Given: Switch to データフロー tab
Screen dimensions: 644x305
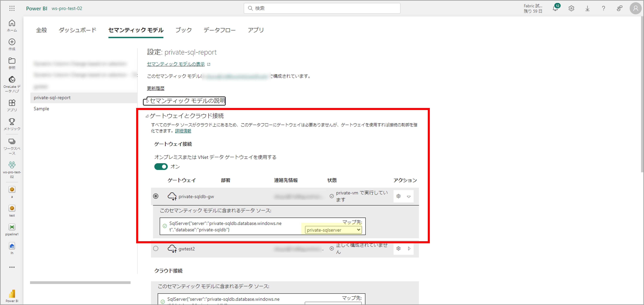Looking at the screenshot, I should click(219, 30).
